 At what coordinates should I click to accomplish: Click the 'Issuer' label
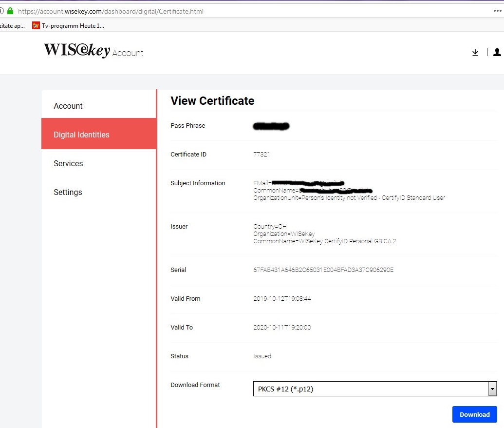point(179,227)
